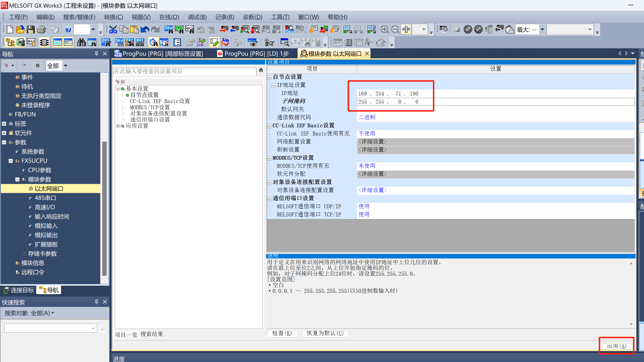Open the 诊断(D) menu
The image size is (644, 362).
coord(253,17)
